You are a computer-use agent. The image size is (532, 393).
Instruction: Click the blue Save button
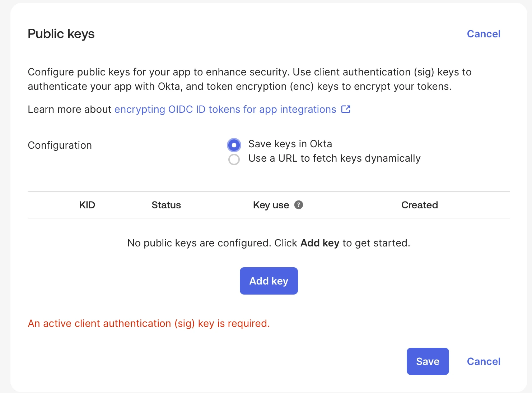pyautogui.click(x=428, y=361)
